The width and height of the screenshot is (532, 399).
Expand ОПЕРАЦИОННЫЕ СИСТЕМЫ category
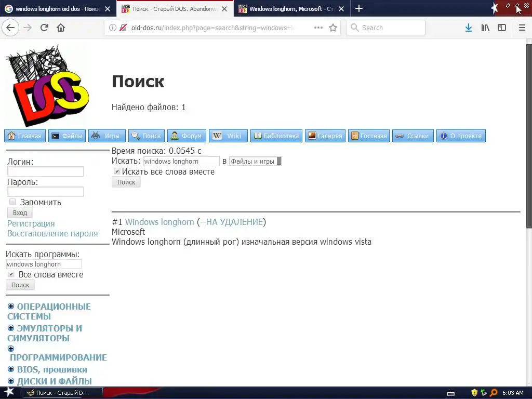(11, 306)
